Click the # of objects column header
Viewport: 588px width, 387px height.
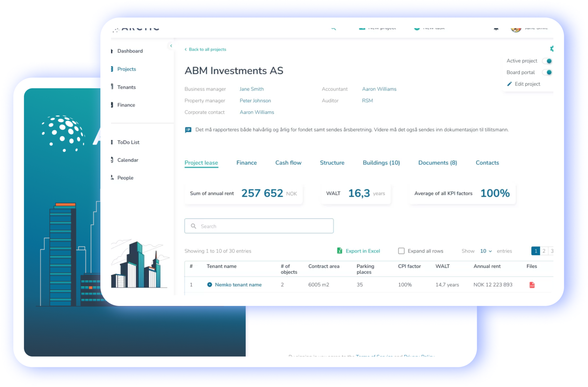[289, 269]
